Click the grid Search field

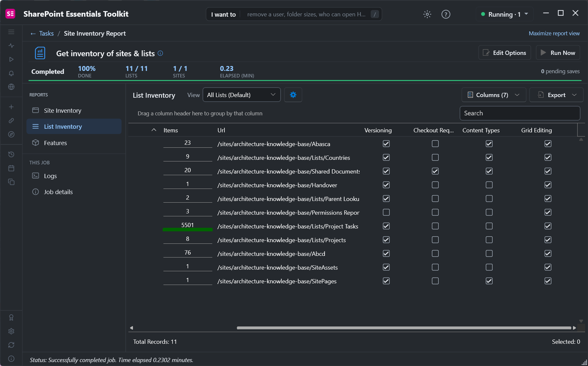coord(520,113)
